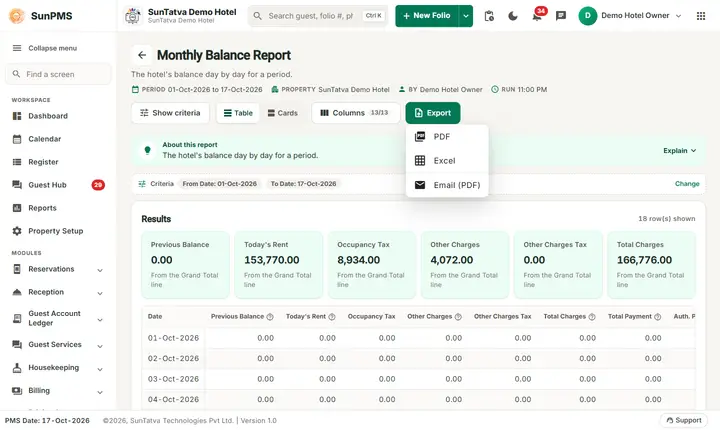Expand the Reservations module
The image size is (720, 430).
[x=100, y=270]
